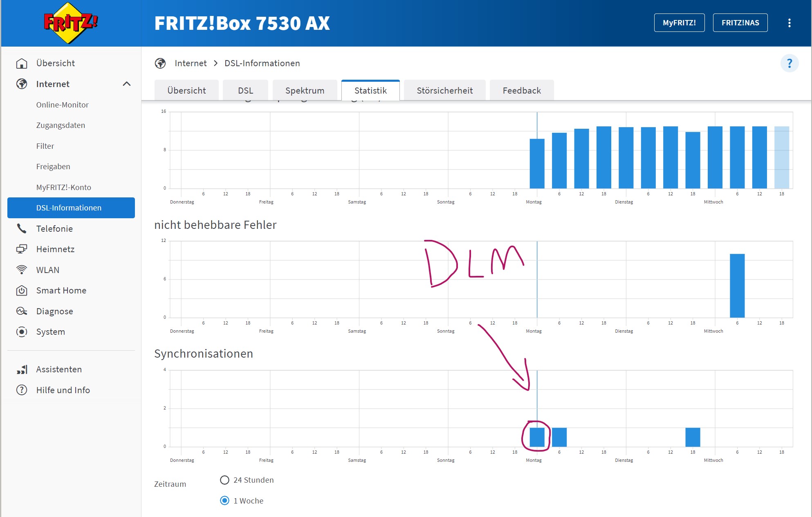Screen dimensions: 812x517
Task: Click the Internet breadcrumb link
Action: coord(191,63)
